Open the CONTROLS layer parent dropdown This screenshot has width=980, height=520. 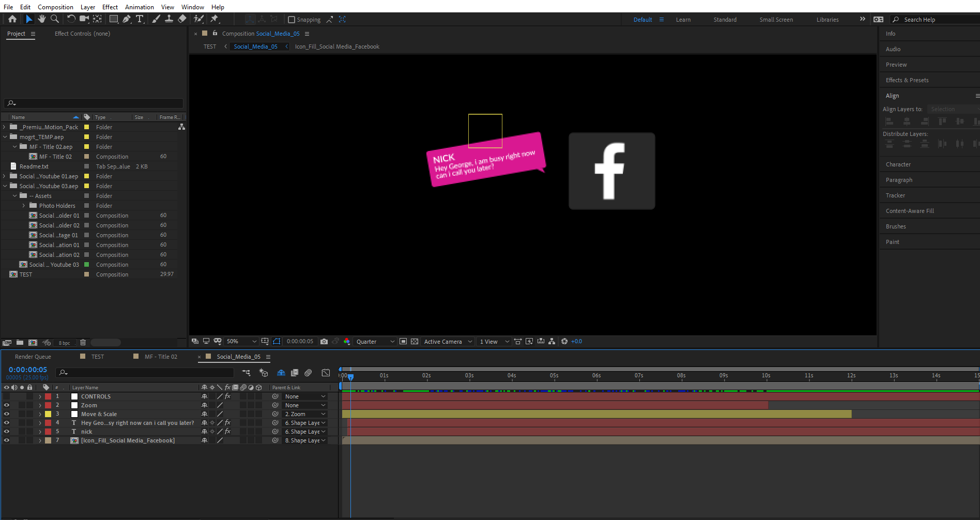(x=305, y=396)
